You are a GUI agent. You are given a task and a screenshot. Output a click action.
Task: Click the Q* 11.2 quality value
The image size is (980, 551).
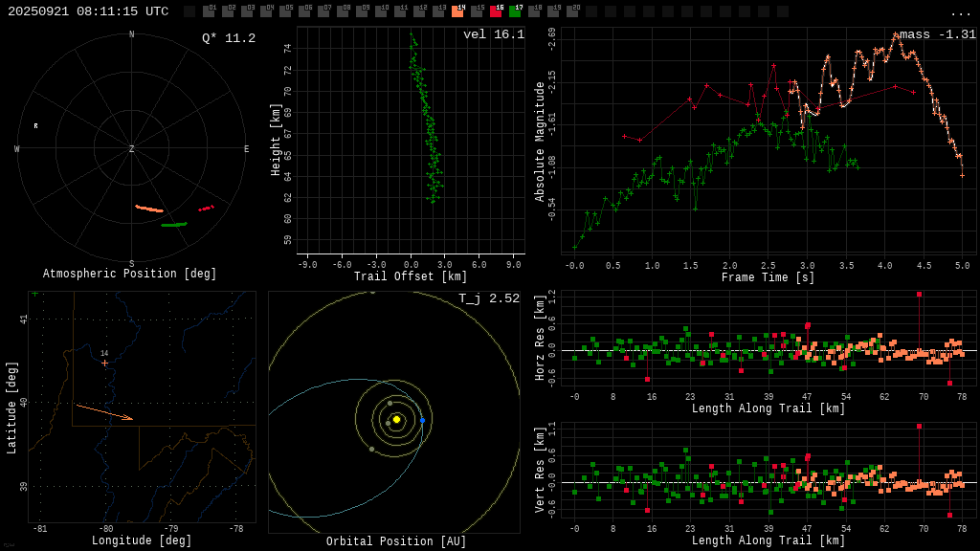(228, 38)
